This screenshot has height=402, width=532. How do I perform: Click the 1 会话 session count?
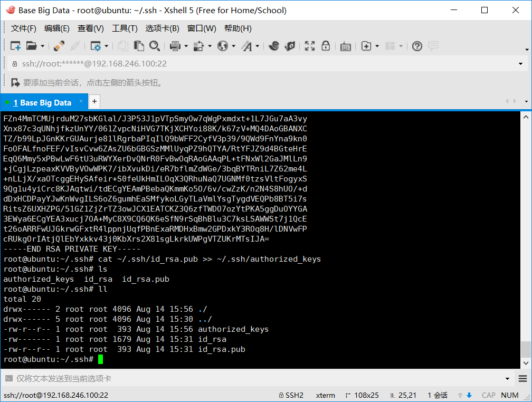438,395
